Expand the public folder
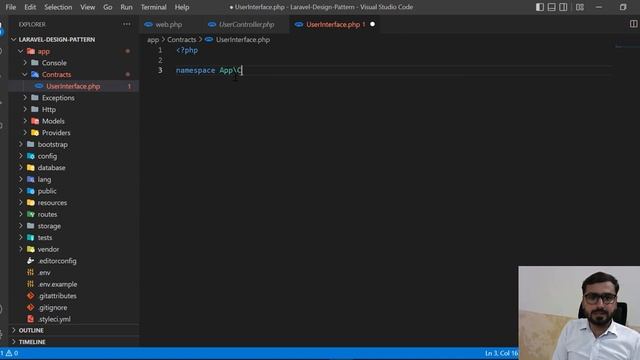The height and width of the screenshot is (360, 640). tap(47, 191)
